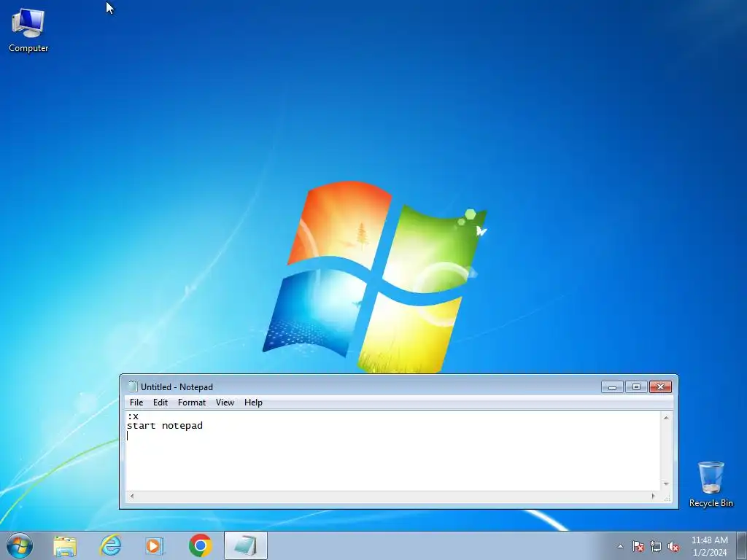Click the muted volume tray icon
Screen dimensions: 747x560
pyautogui.click(x=673, y=546)
